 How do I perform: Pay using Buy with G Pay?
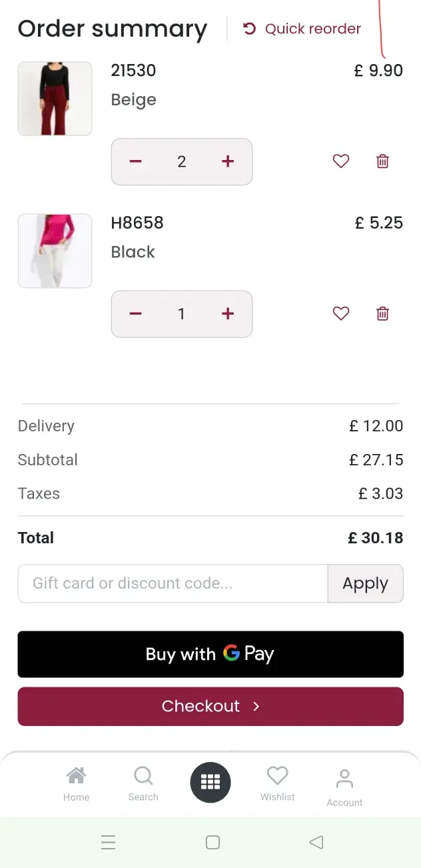[210, 654]
